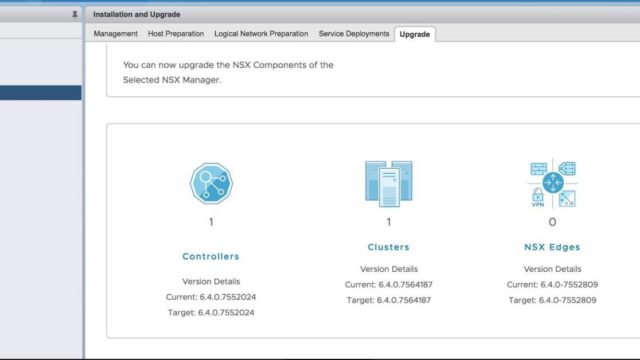Select highlighted item in left sidebar
The width and height of the screenshot is (640, 360).
click(x=40, y=93)
